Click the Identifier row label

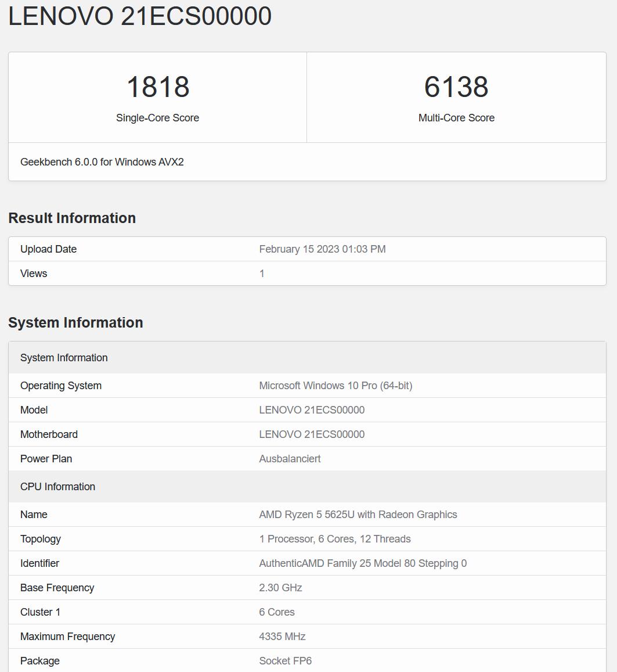tap(39, 563)
